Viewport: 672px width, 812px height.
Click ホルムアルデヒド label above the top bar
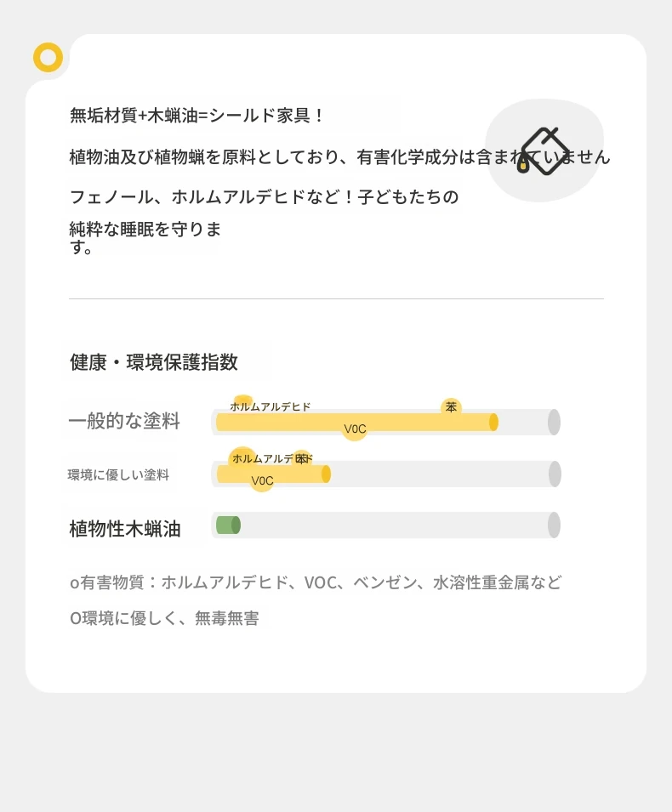coord(270,406)
